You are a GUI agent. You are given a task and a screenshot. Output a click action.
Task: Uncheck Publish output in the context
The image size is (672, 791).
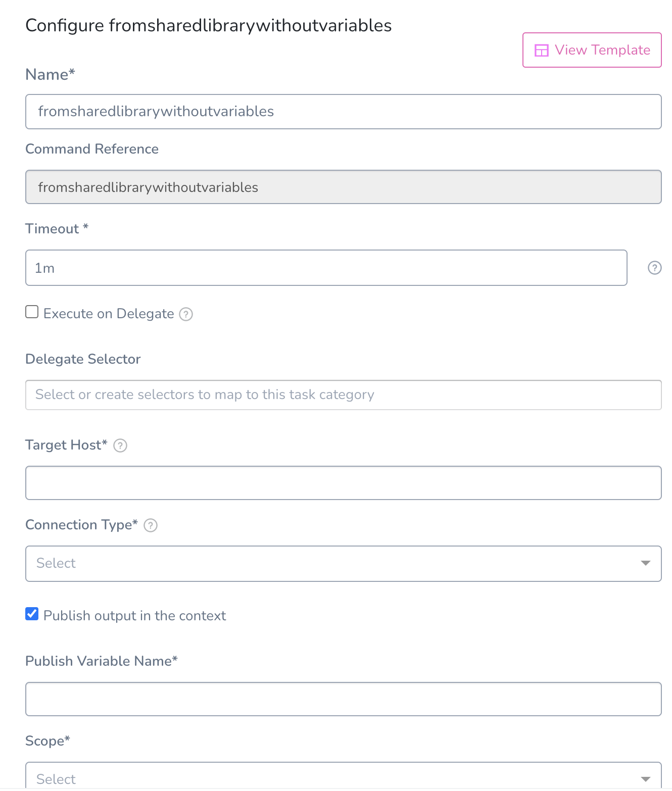32,614
